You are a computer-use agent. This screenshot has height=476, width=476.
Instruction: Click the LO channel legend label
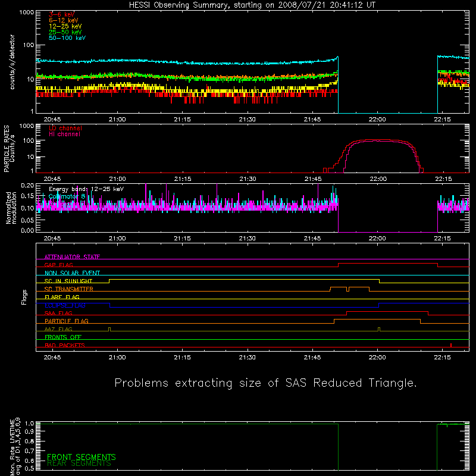(65, 128)
